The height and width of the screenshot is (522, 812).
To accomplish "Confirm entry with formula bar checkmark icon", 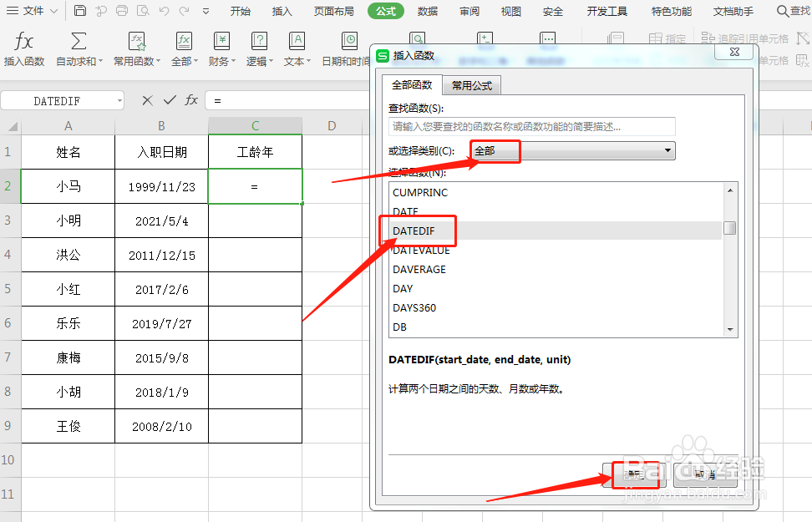I will 170,100.
